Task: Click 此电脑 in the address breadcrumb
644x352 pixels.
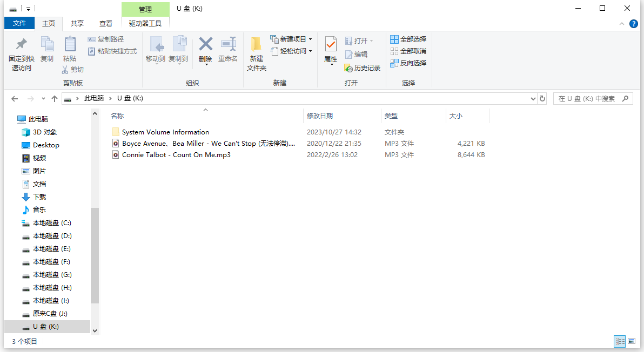Action: [x=93, y=98]
